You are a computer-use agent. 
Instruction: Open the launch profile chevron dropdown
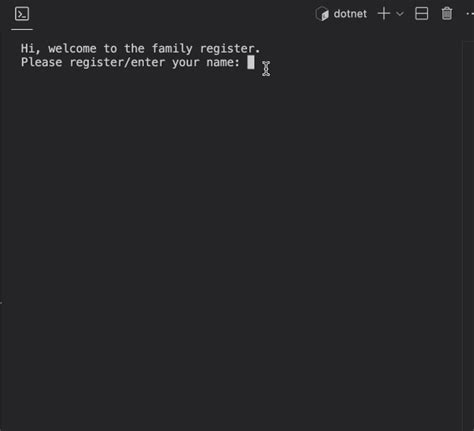pyautogui.click(x=400, y=14)
